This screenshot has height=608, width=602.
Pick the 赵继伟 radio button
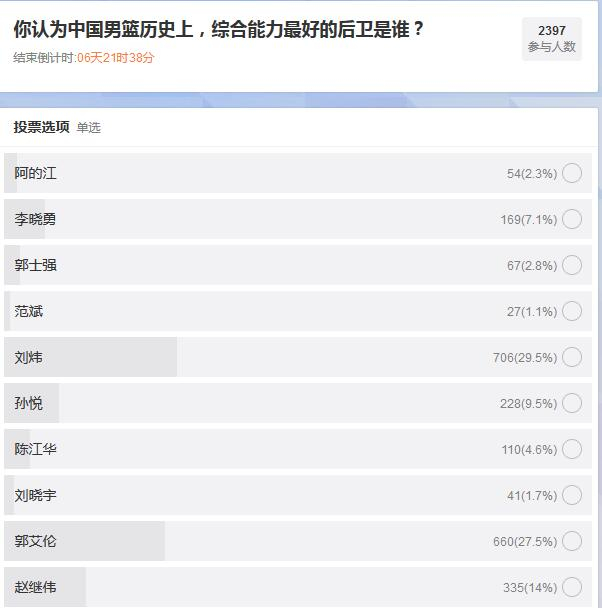pyautogui.click(x=572, y=587)
